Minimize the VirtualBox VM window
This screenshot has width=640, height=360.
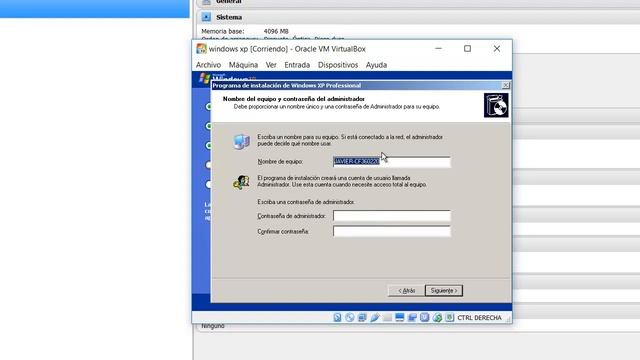[438, 49]
